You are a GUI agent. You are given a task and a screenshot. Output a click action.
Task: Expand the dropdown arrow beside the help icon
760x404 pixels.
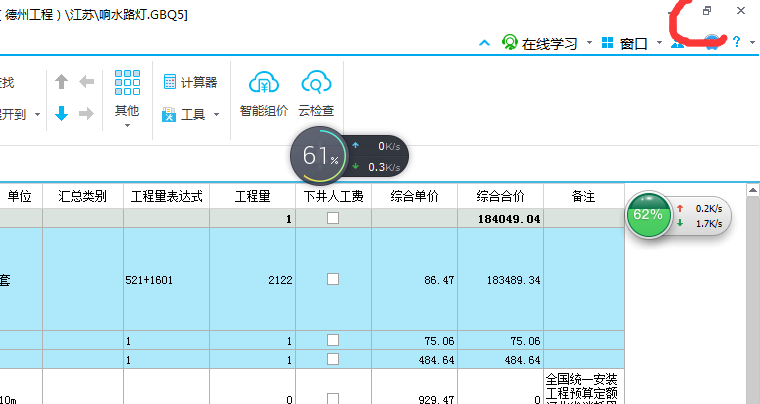coord(752,43)
